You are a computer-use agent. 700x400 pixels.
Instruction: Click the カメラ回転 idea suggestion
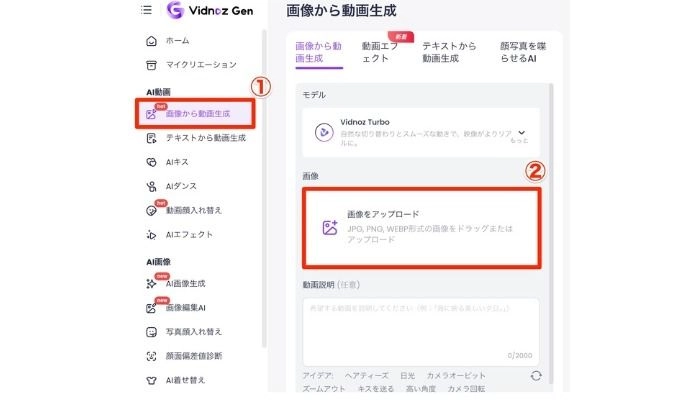(466, 389)
